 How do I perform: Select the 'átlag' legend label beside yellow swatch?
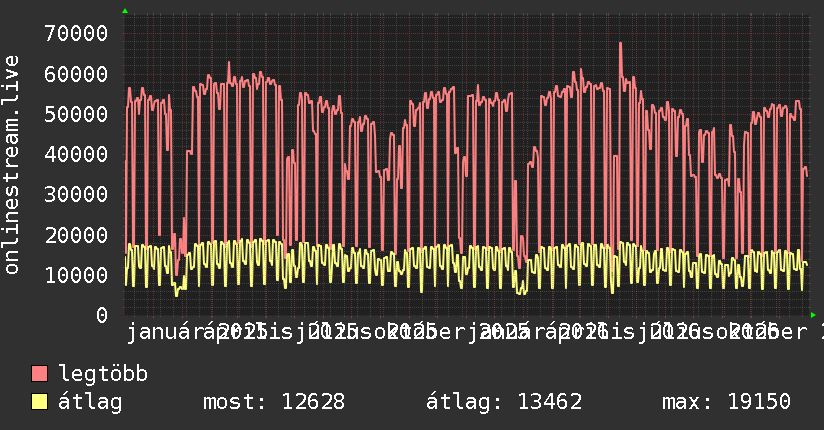click(x=90, y=402)
